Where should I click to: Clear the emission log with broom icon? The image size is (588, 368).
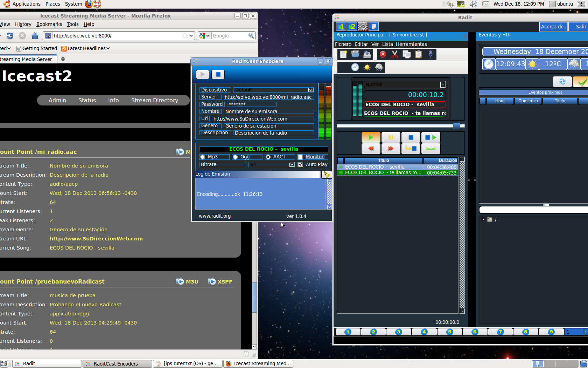pos(326,175)
